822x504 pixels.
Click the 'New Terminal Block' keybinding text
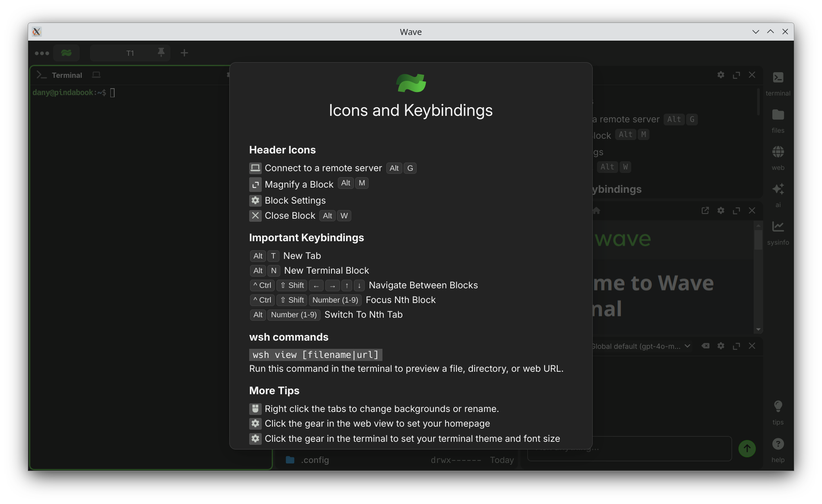pyautogui.click(x=327, y=271)
